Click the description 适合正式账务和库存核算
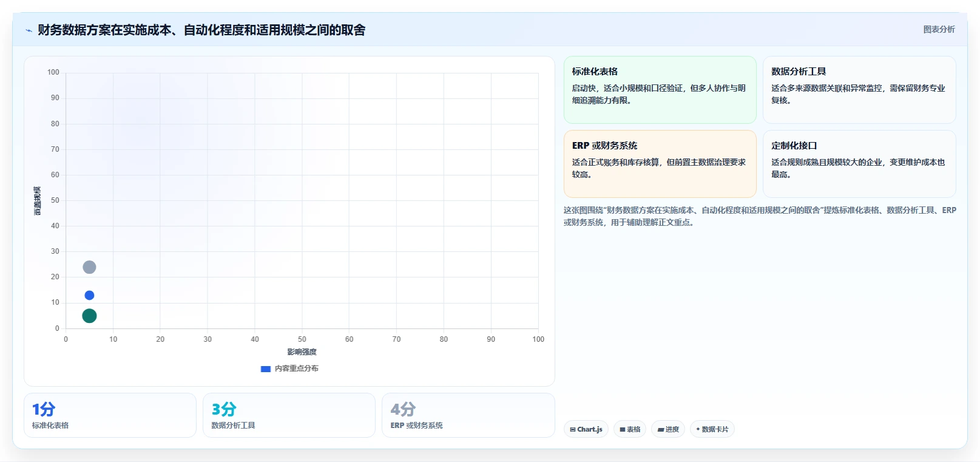Image resolution: width=980 pixels, height=462 pixels. click(659, 168)
